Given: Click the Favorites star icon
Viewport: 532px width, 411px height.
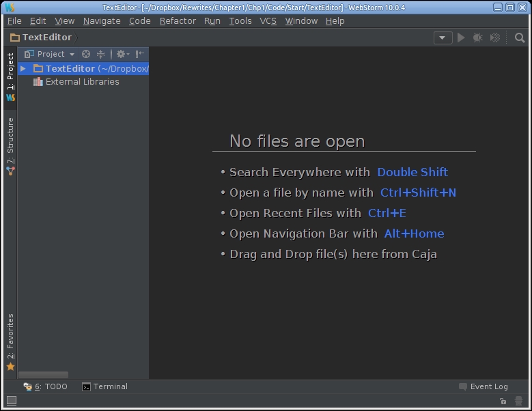Looking at the screenshot, I should [10, 367].
